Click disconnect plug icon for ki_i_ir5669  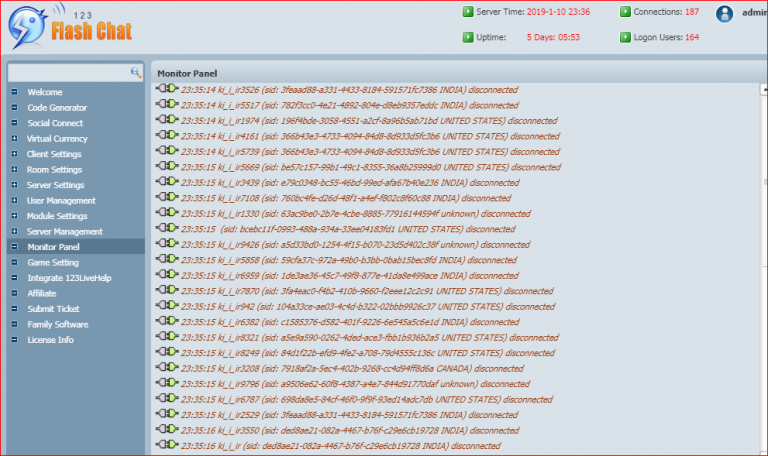167,166
